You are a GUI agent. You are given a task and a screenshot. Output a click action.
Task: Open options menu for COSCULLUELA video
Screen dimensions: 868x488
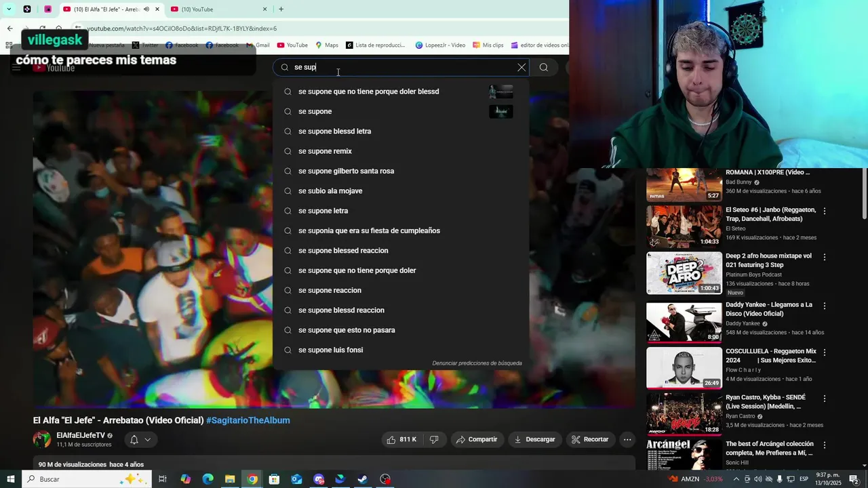[x=825, y=352]
